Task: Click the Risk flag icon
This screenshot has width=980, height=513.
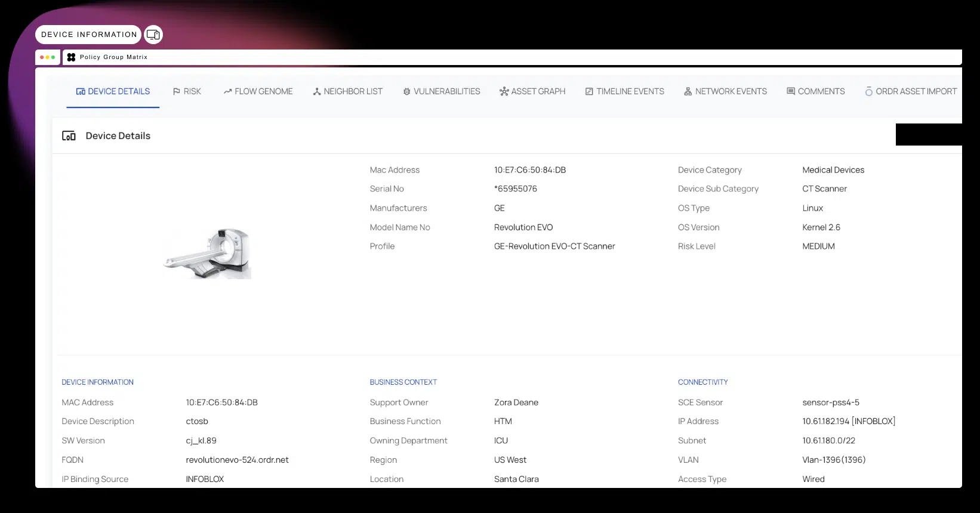Action: (176, 91)
